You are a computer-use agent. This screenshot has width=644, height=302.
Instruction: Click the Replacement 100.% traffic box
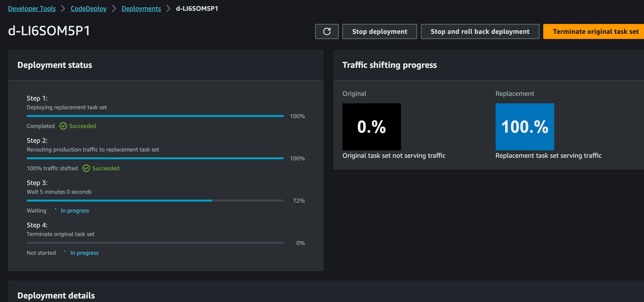pyautogui.click(x=524, y=127)
